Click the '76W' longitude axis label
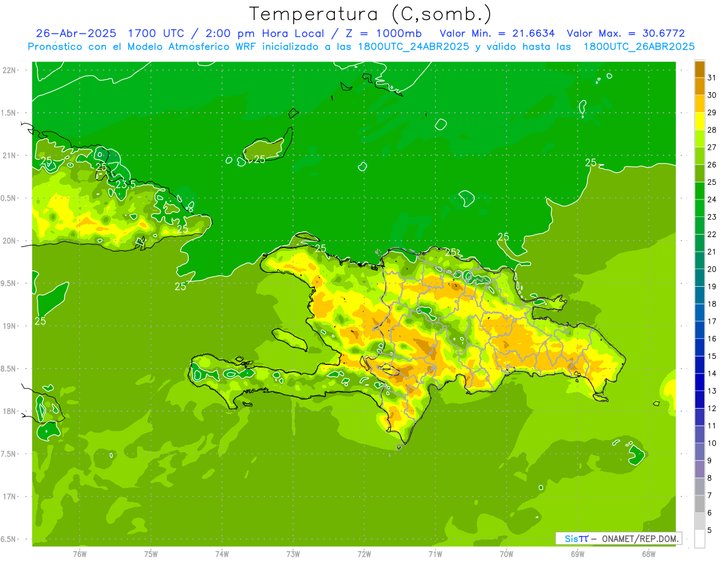 (79, 554)
